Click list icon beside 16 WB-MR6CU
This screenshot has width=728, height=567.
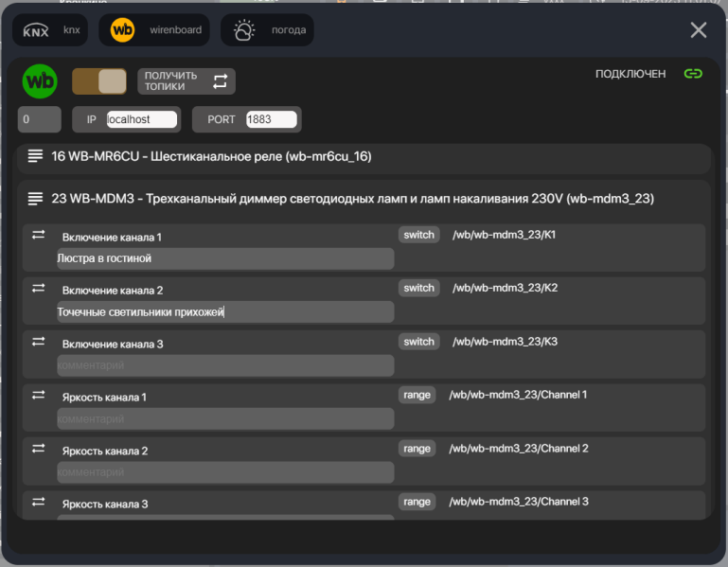tap(35, 156)
